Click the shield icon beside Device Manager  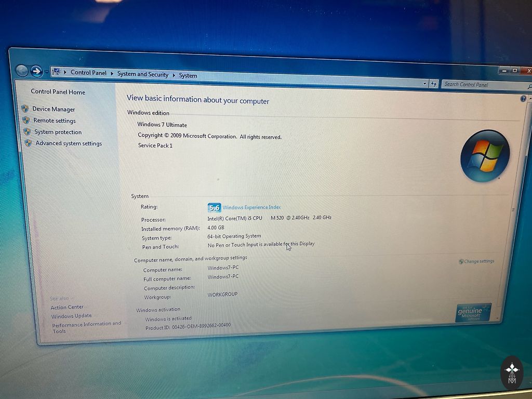(x=24, y=109)
